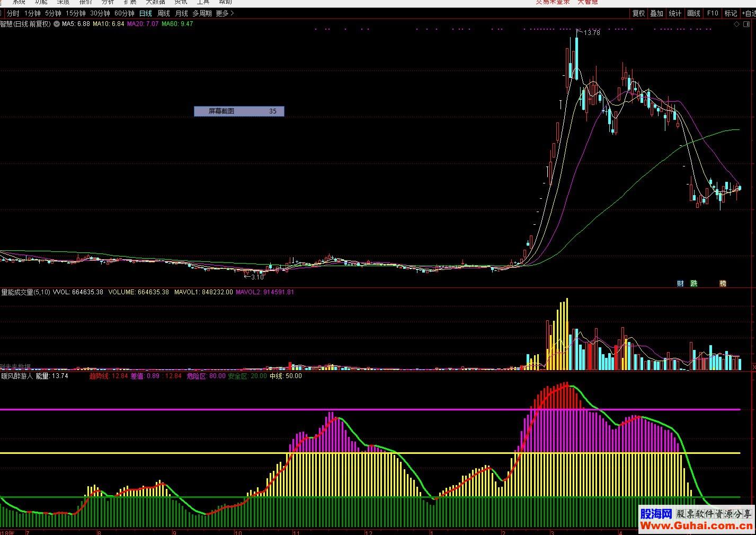Click the 差值: 0.89 value
The width and height of the screenshot is (756, 535).
(145, 376)
